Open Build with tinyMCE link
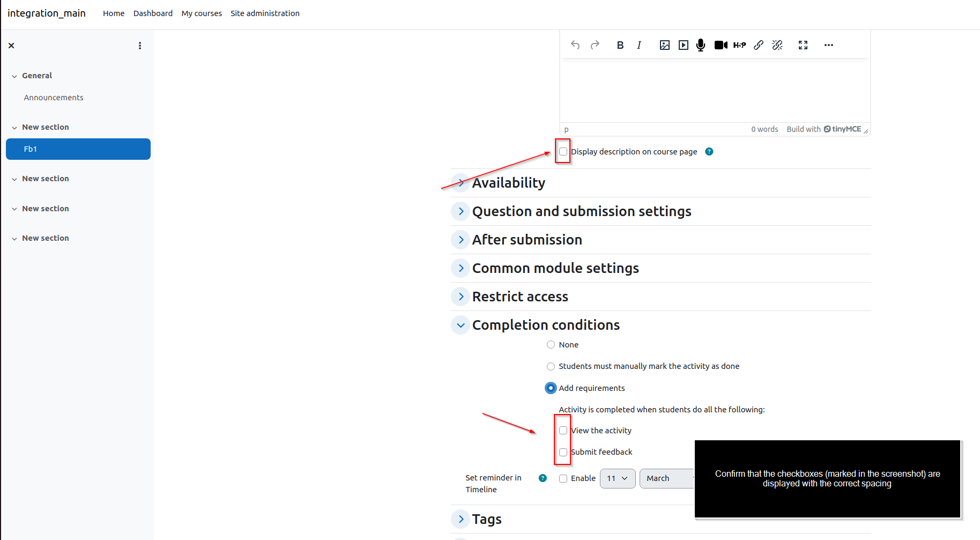The height and width of the screenshot is (540, 980). 824,129
